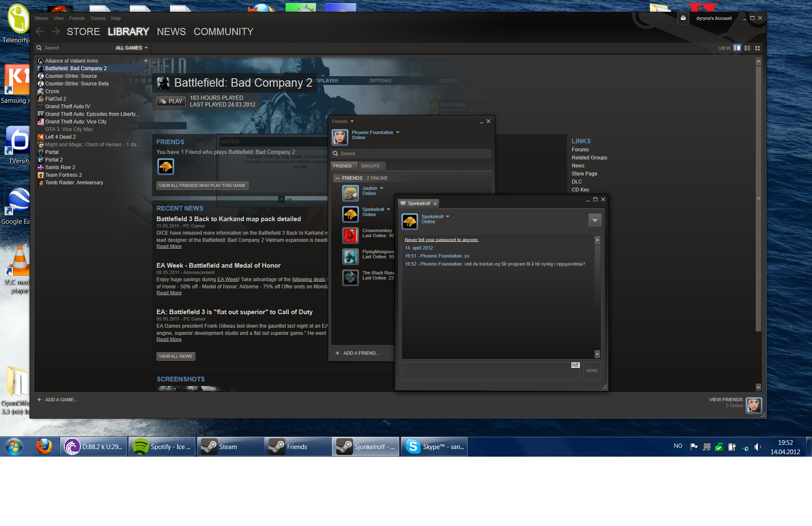Click the profile avatar beside View Friends

[754, 405]
